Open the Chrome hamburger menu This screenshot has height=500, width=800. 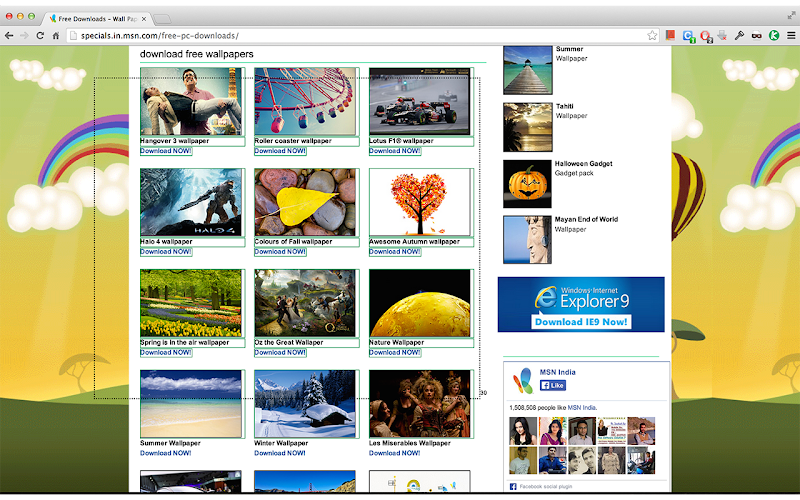pos(791,35)
